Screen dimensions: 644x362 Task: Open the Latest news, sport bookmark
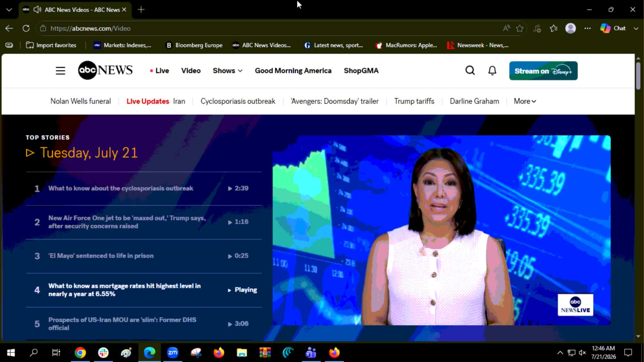334,45
